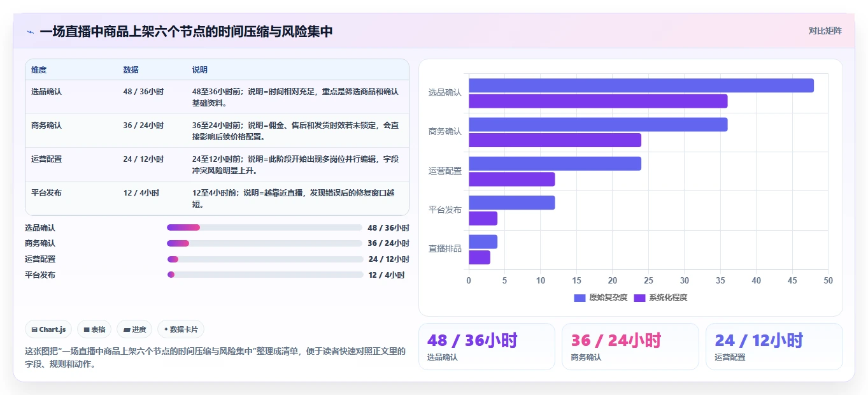
Task: Click the purple 系统化程度 bar for 平台发布
Action: 483,219
